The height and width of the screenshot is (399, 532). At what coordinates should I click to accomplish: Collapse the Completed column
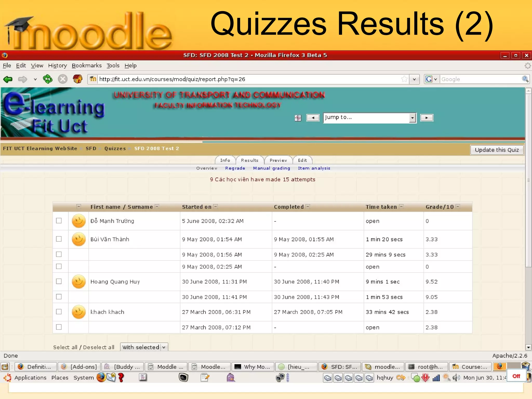click(308, 207)
